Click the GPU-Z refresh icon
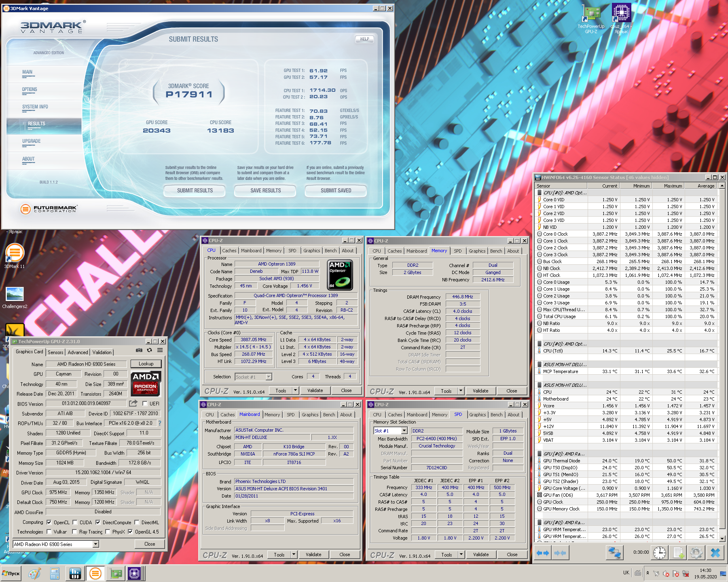The image size is (728, 582). coord(149,350)
